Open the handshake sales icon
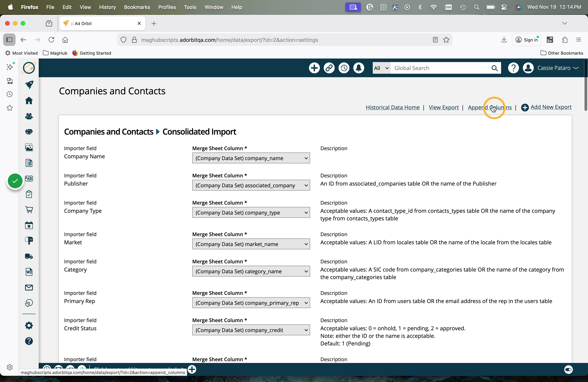The width and height of the screenshot is (588, 382). (x=29, y=132)
